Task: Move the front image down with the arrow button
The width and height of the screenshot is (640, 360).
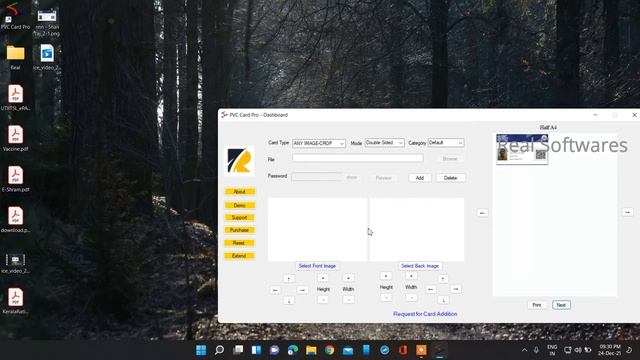Action: coord(289,301)
